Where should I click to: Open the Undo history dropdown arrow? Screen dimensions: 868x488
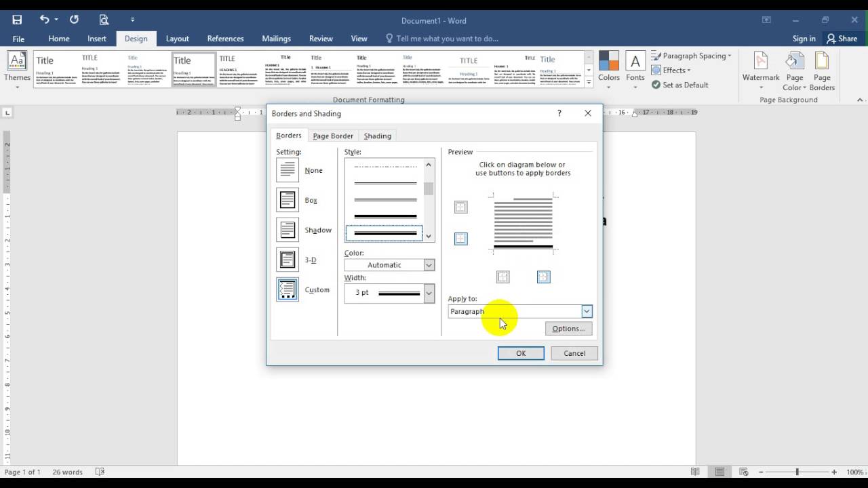(x=56, y=20)
